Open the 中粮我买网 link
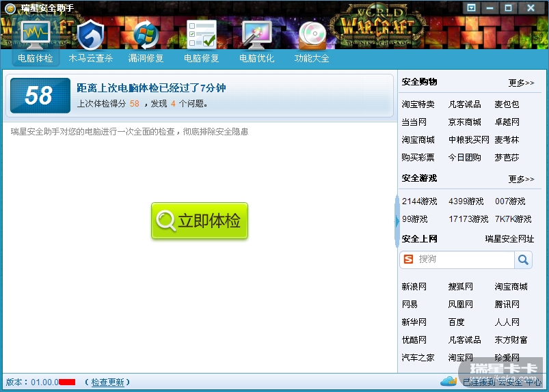The height and width of the screenshot is (392, 549). coord(468,140)
